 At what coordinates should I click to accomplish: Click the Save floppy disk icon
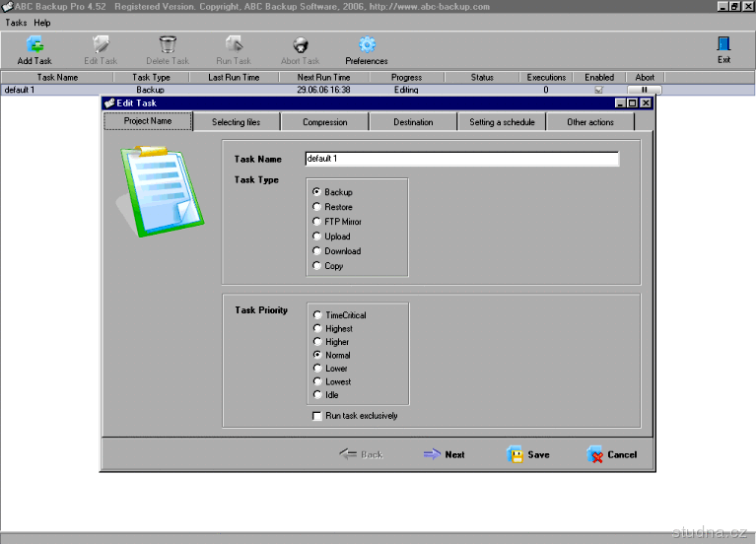tap(515, 454)
